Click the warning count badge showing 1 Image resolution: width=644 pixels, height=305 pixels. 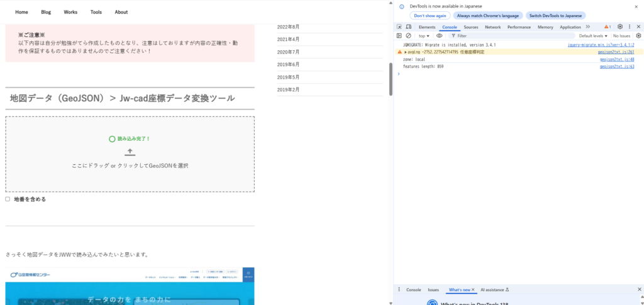pyautogui.click(x=608, y=26)
